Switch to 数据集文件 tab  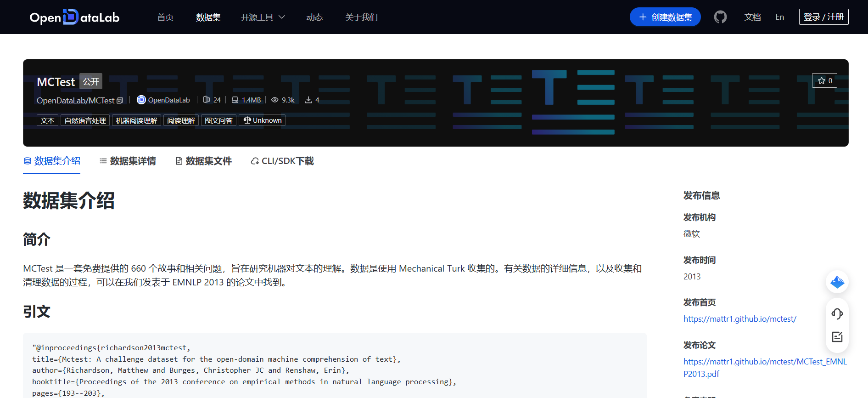pyautogui.click(x=203, y=161)
